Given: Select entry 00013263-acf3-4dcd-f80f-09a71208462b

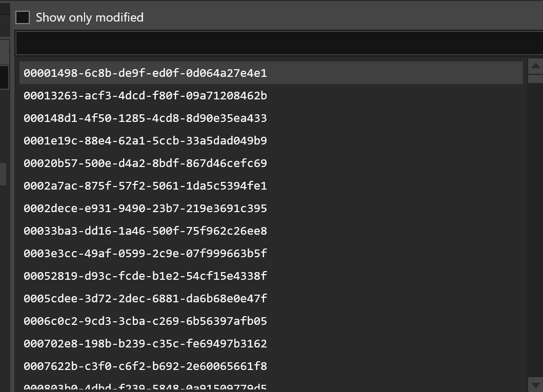Looking at the screenshot, I should (145, 96).
